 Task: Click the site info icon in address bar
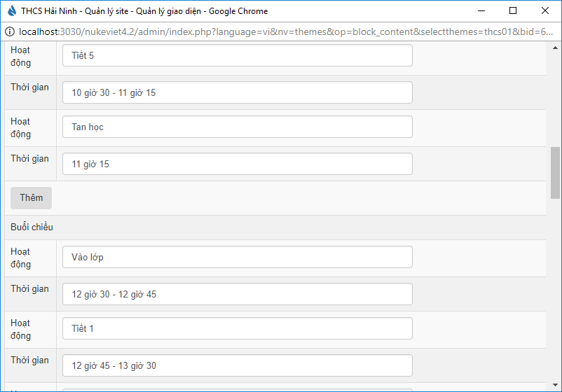10,31
